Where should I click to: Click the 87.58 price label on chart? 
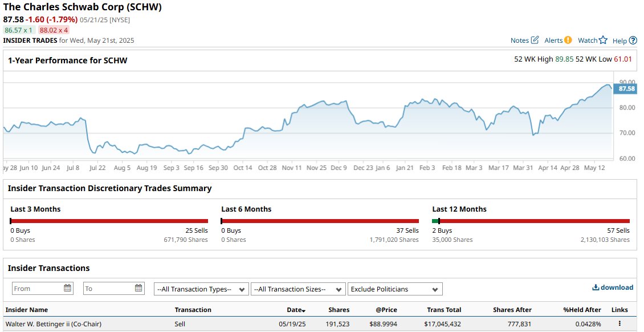pyautogui.click(x=625, y=89)
